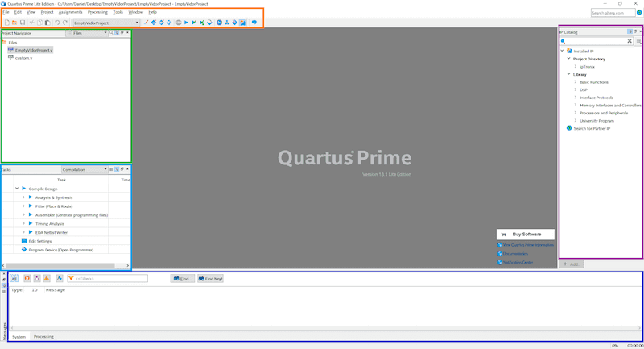This screenshot has width=644, height=349.
Task: Click the Edit Settings icon in Tasks
Action: 24,241
